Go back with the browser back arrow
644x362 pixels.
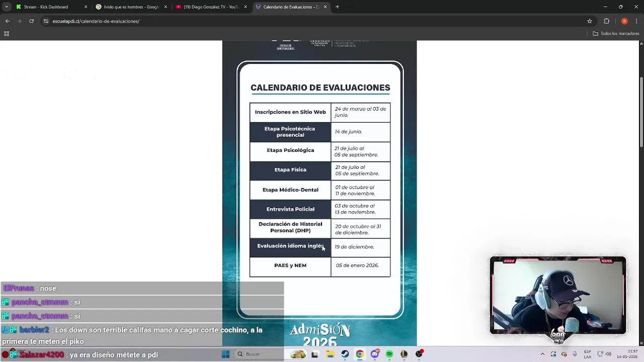click(x=8, y=21)
